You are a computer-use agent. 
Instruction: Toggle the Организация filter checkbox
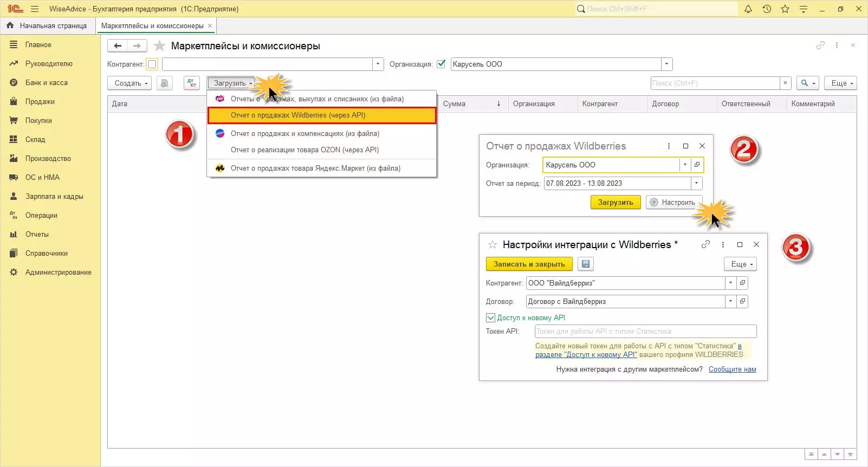click(441, 64)
